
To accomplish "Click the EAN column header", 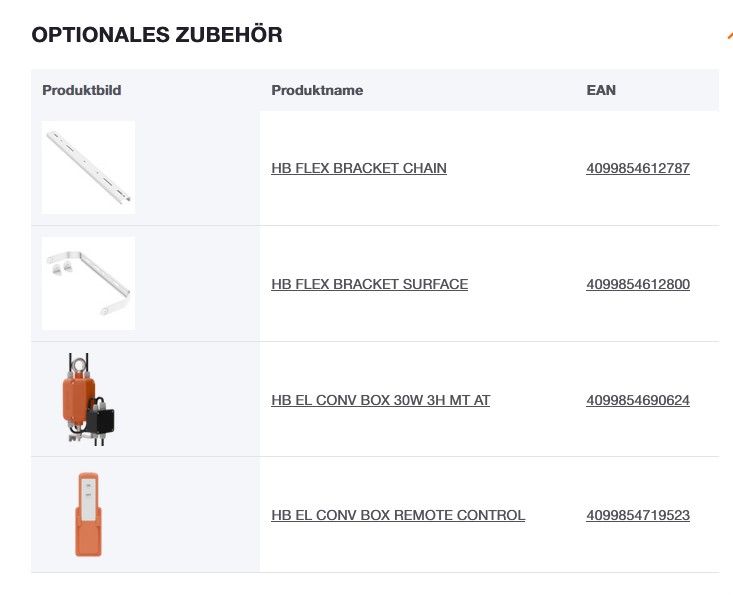I will click(x=601, y=90).
